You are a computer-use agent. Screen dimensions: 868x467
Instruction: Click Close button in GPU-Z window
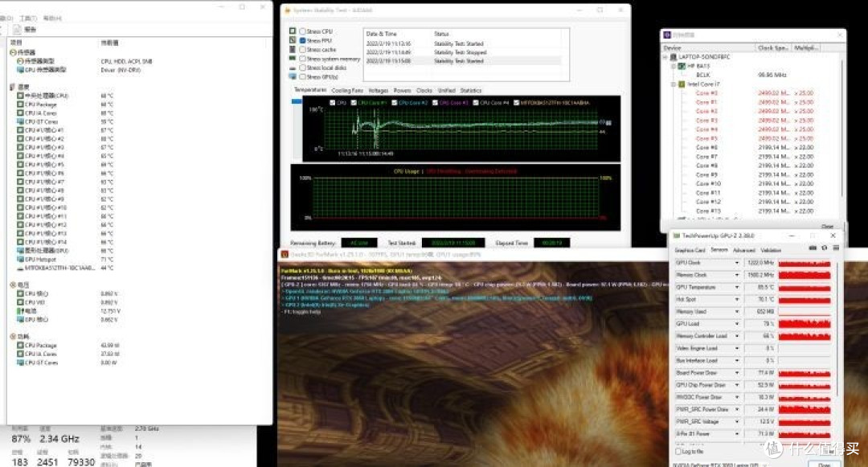pos(825,465)
